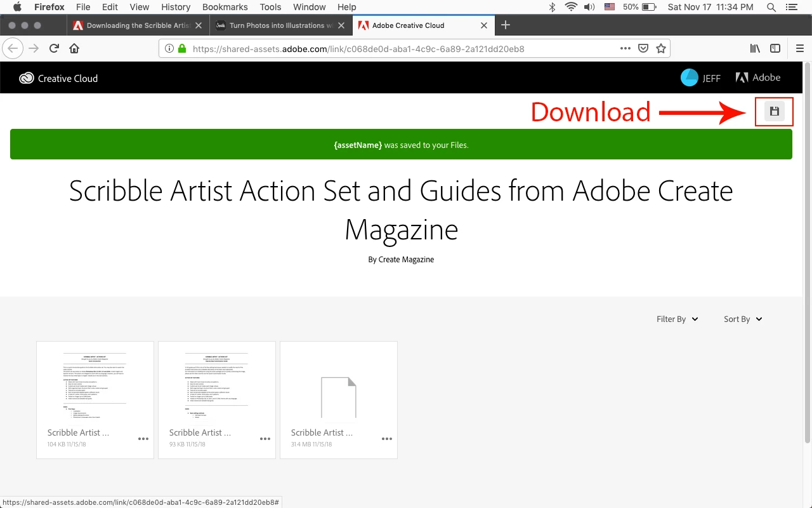Screen dimensions: 812x508
Task: Click the Adobe logo in header
Action: point(758,77)
